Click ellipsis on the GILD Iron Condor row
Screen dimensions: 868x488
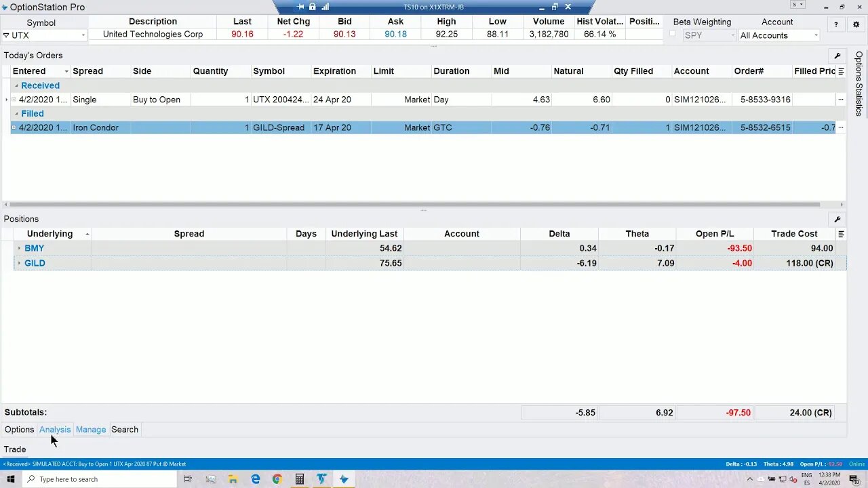coord(841,127)
